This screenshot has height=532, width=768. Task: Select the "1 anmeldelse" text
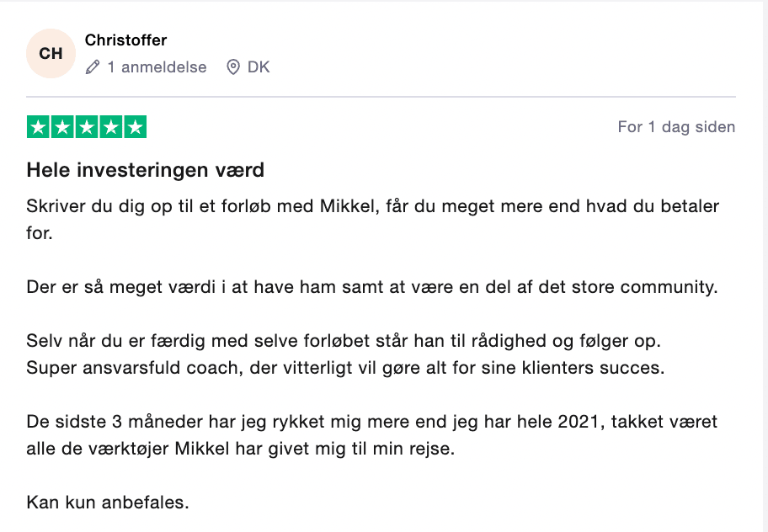[x=157, y=67]
